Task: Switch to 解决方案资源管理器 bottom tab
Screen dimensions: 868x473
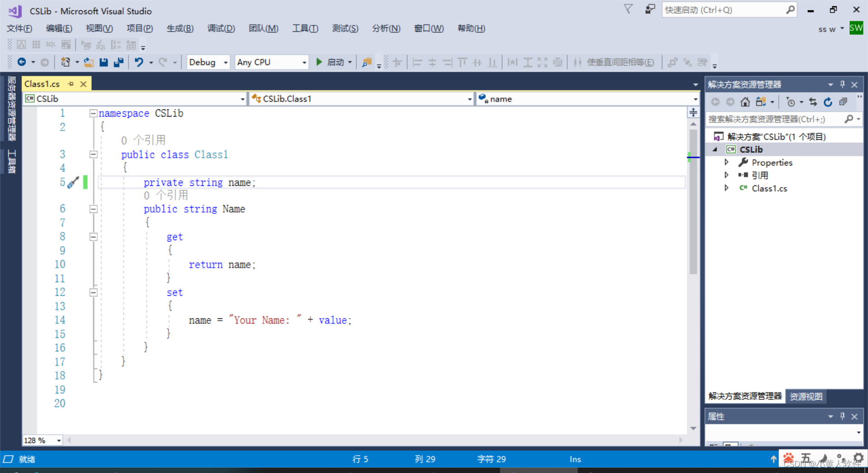Action: tap(745, 396)
